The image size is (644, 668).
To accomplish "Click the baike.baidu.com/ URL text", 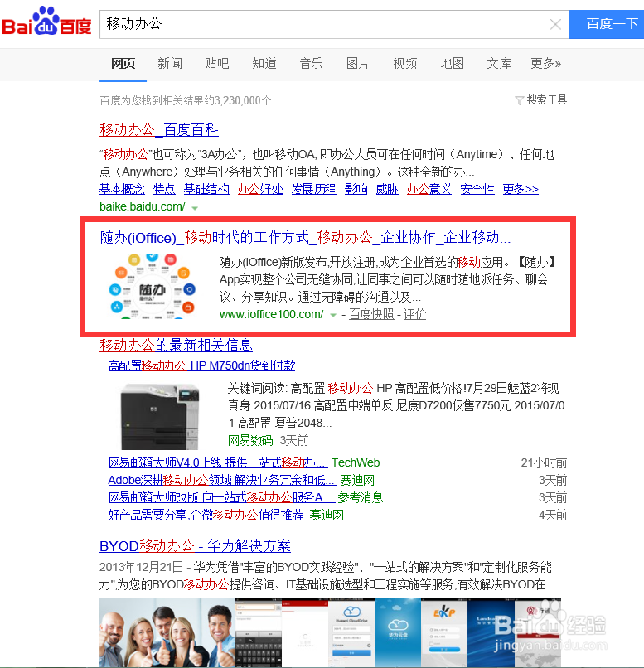I will pyautogui.click(x=143, y=206).
